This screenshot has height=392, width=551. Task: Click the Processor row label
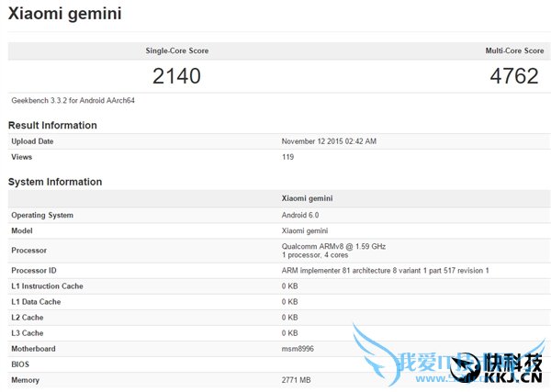click(x=28, y=251)
